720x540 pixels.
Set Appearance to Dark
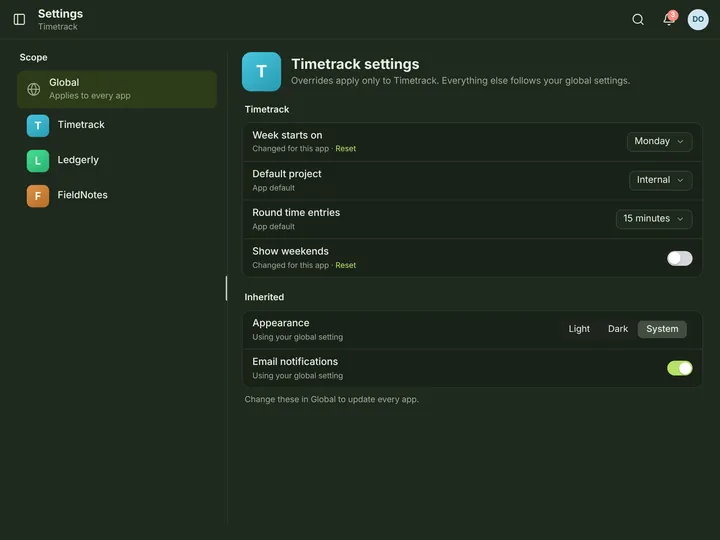coord(618,329)
